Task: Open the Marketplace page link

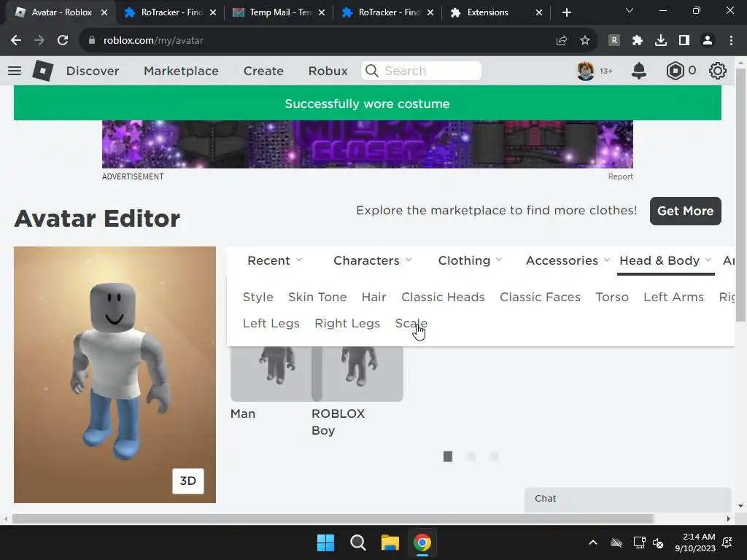Action: pos(181,71)
